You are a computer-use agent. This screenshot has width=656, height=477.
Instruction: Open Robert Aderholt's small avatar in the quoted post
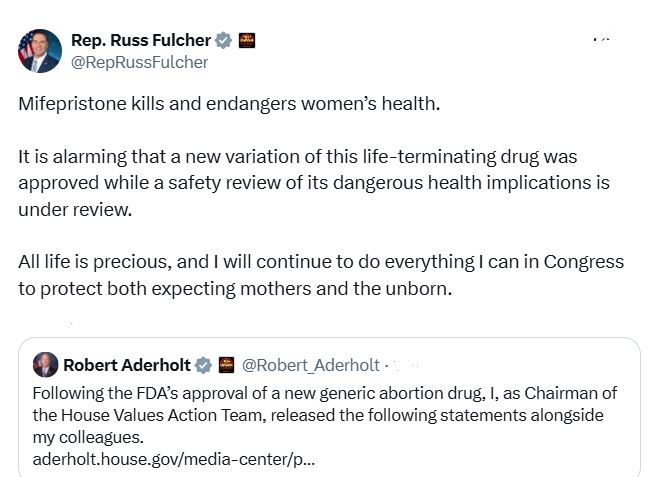pyautogui.click(x=45, y=365)
